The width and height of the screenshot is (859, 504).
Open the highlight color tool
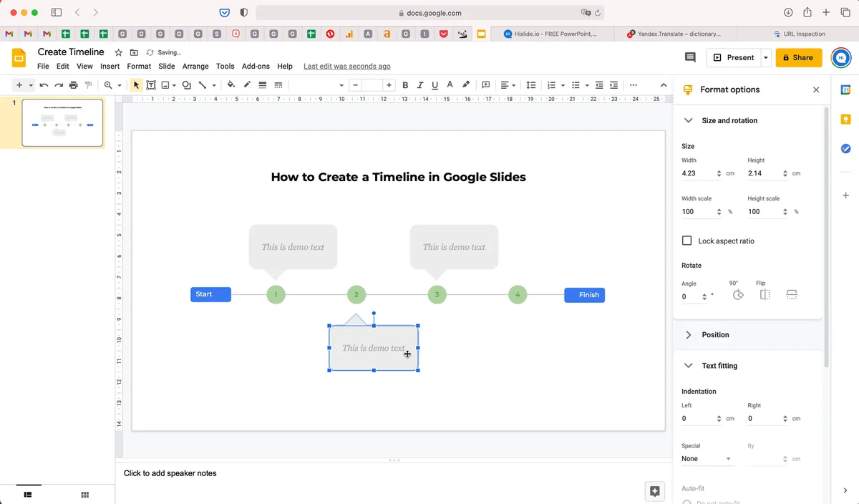click(x=466, y=85)
